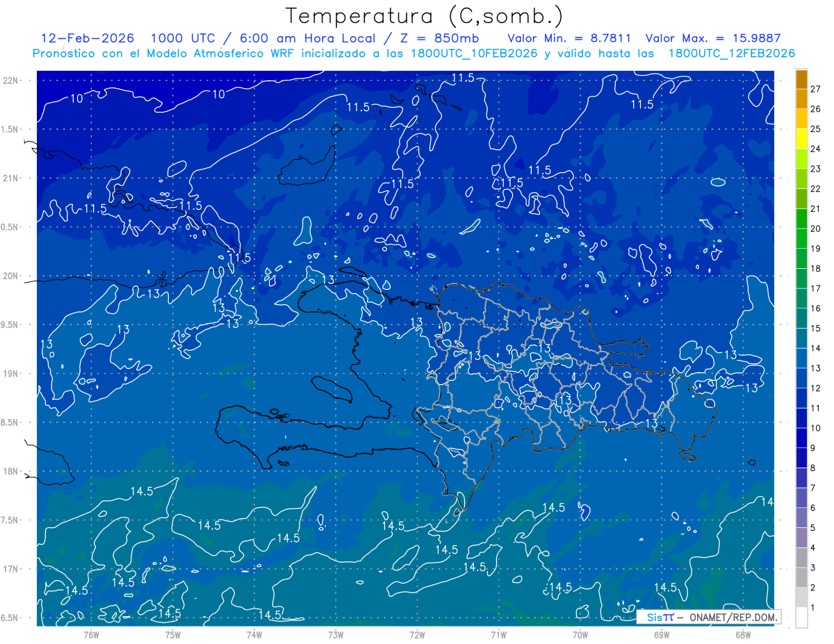Click the "76W" longitude axis label
The height and width of the screenshot is (644, 834).
click(x=91, y=635)
